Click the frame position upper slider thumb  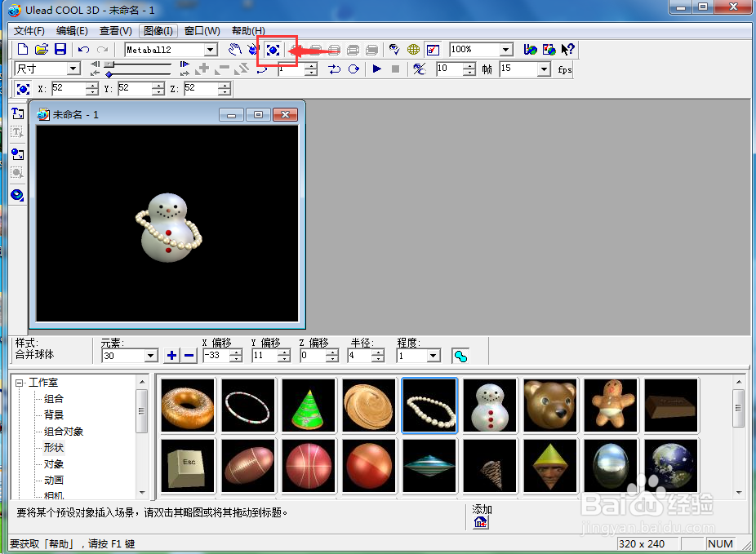coord(109,64)
